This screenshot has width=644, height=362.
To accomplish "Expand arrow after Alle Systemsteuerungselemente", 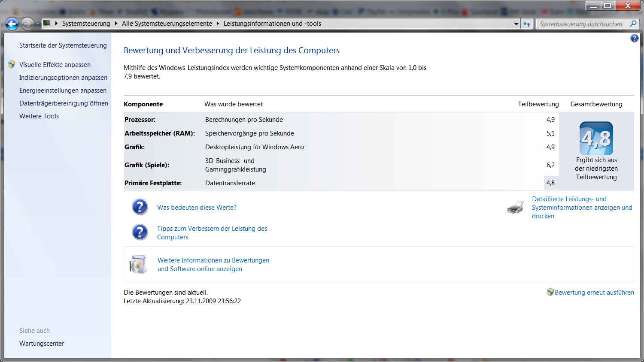I will pyautogui.click(x=218, y=24).
